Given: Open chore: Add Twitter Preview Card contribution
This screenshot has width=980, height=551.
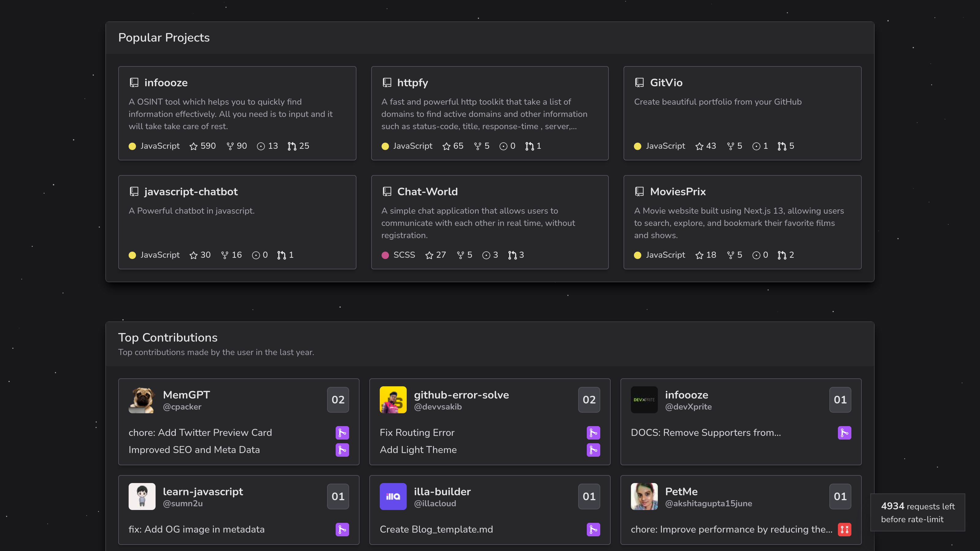Looking at the screenshot, I should coord(200,433).
